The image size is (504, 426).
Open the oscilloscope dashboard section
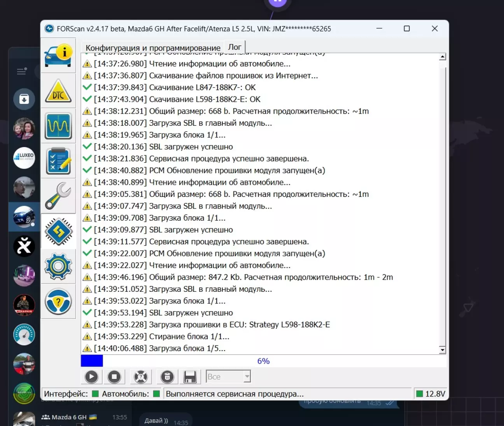[58, 126]
